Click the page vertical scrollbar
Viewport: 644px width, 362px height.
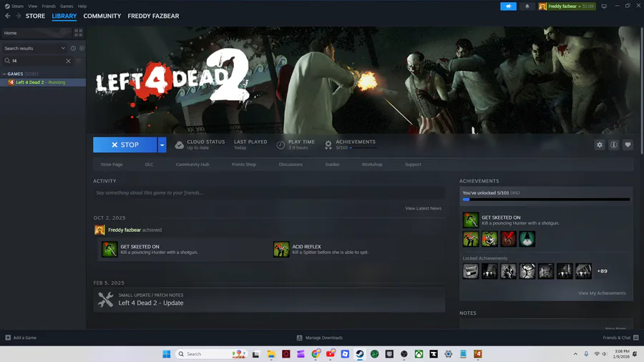(x=642, y=91)
